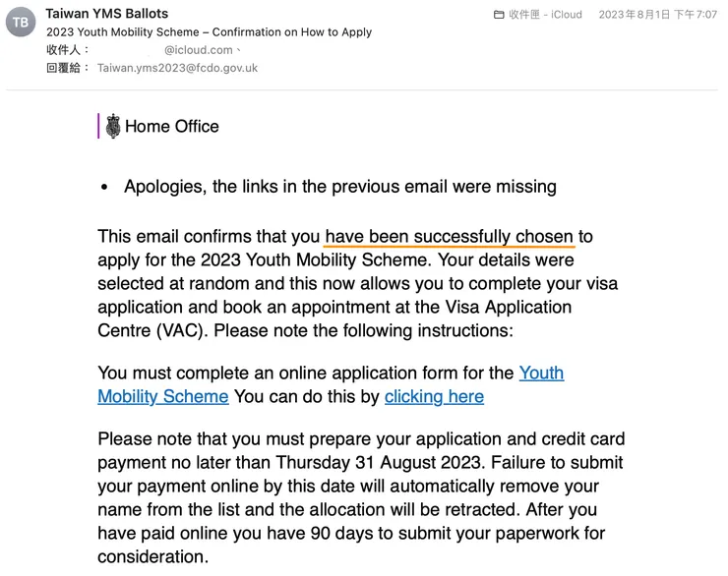
Task: Click the purple bar beside Home Office logo
Action: (x=99, y=126)
